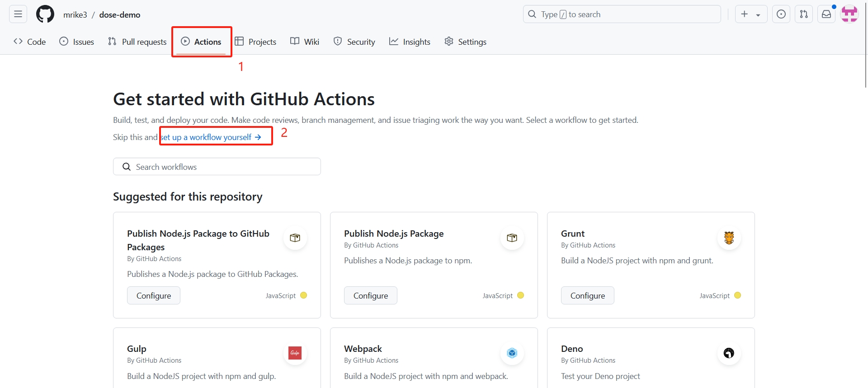Viewport: 868px width, 388px height.
Task: Focus the Search workflows input field
Action: 217,167
